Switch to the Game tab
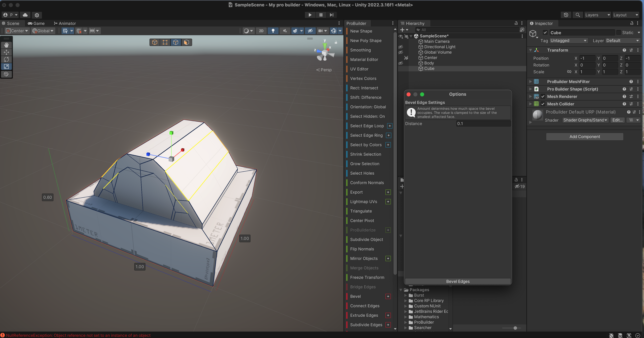644x338 pixels. (x=36, y=23)
